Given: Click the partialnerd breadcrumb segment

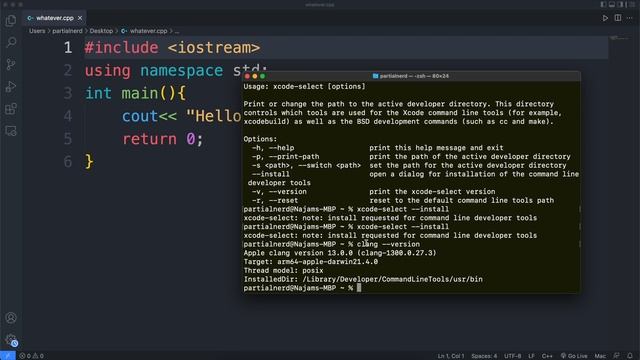Looking at the screenshot, I should point(67,31).
